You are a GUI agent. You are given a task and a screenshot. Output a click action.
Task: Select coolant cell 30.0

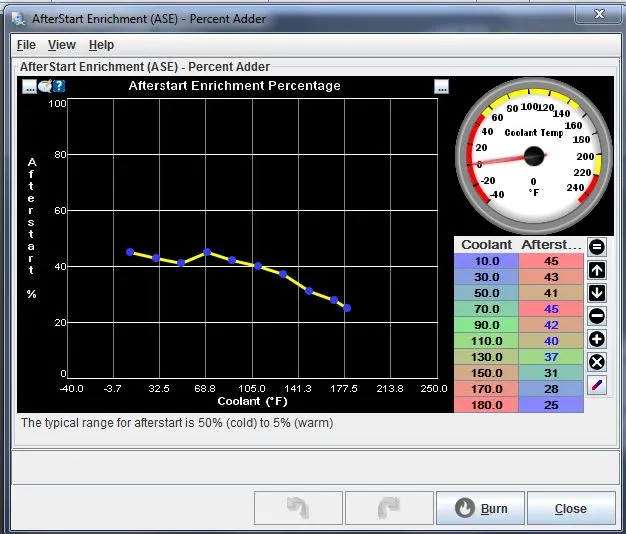tap(486, 277)
